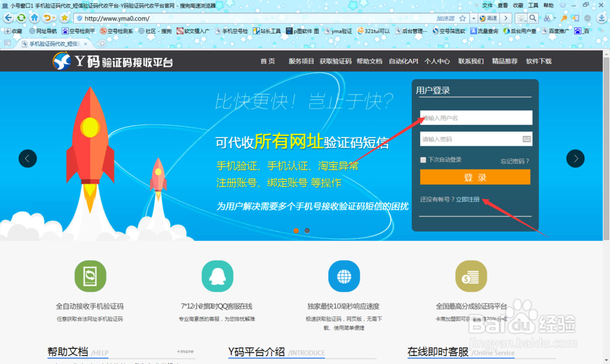Image resolution: width=610 pixels, height=364 pixels.
Task: Click the 请输入用户名 username field
Action: click(x=476, y=118)
